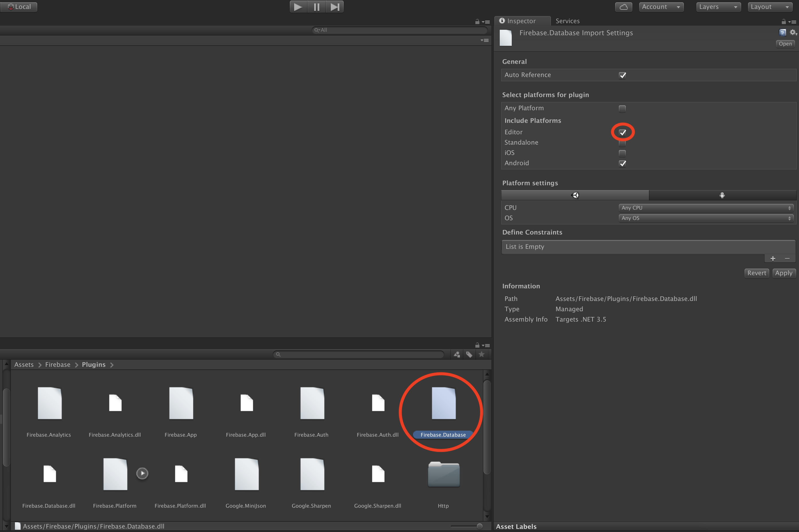
Task: Switch to the Services tab
Action: (567, 21)
